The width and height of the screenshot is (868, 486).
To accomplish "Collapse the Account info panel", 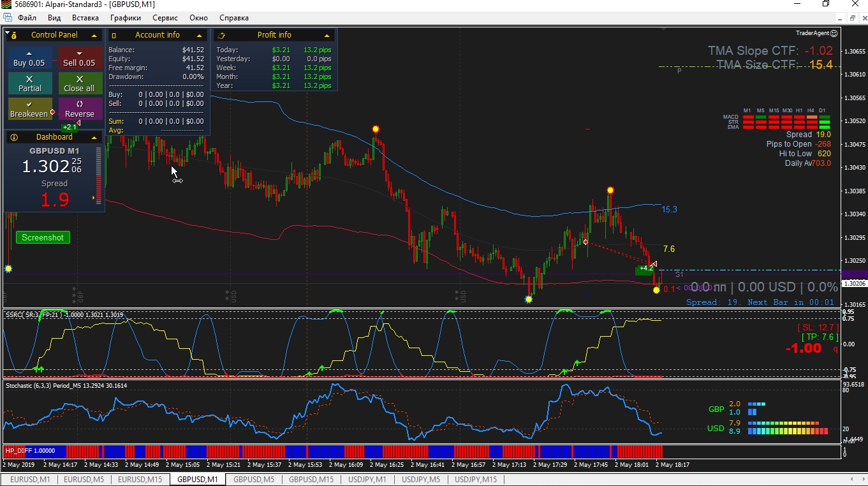I will coord(199,35).
